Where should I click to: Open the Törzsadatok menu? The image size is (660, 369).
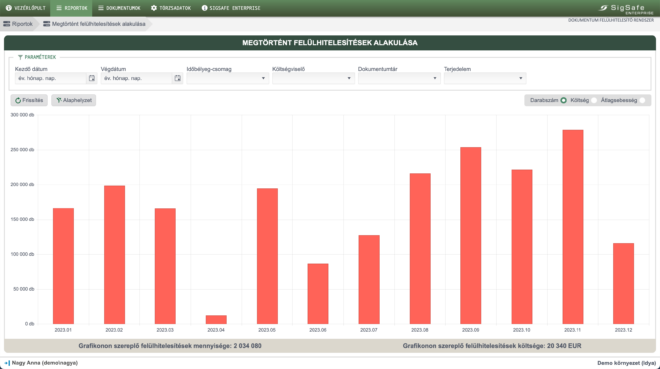[171, 8]
